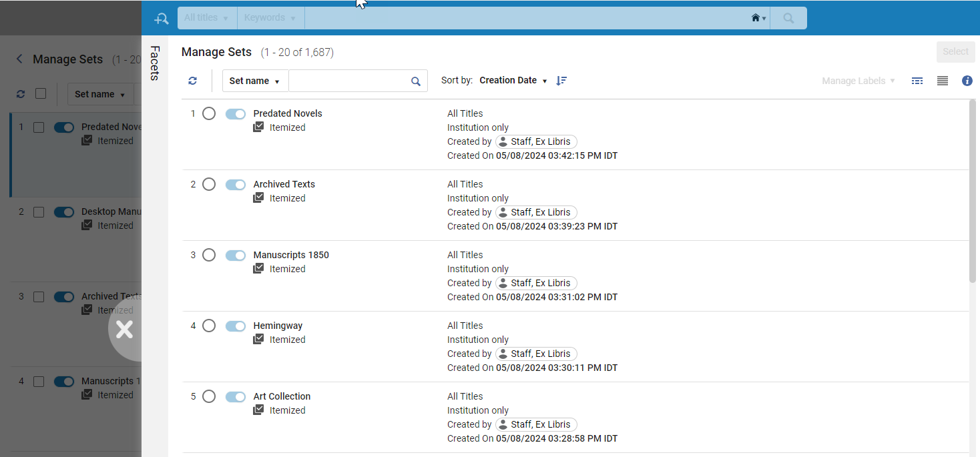Select the Hemingway set radio button
The width and height of the screenshot is (980, 457).
(x=209, y=326)
